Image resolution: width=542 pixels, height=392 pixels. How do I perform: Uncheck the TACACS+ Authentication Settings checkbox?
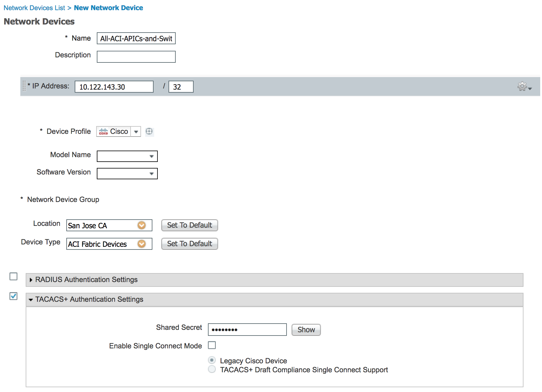click(13, 296)
